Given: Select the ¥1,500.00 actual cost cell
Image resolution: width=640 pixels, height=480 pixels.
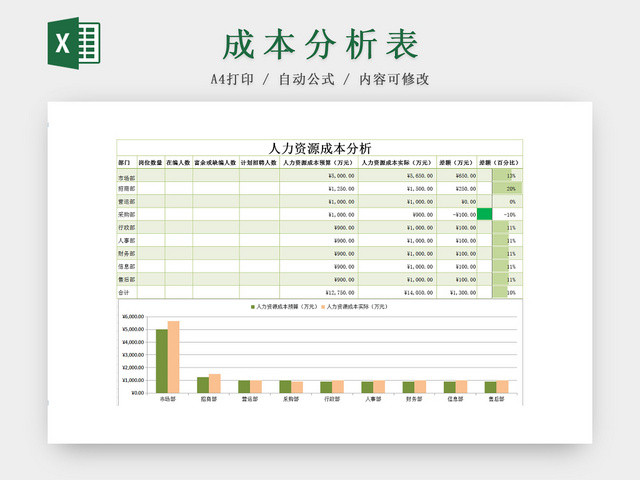Looking at the screenshot, I should (x=397, y=189).
